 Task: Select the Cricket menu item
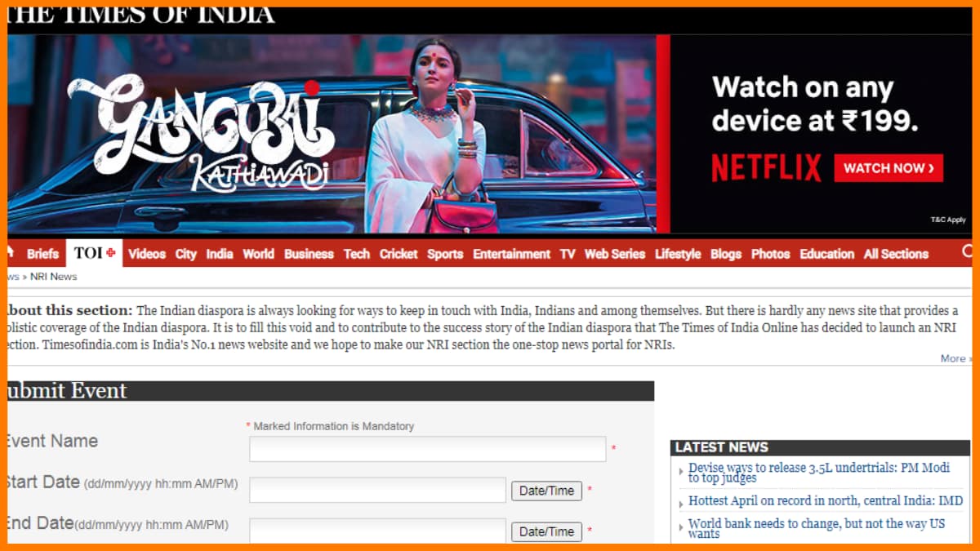point(399,254)
